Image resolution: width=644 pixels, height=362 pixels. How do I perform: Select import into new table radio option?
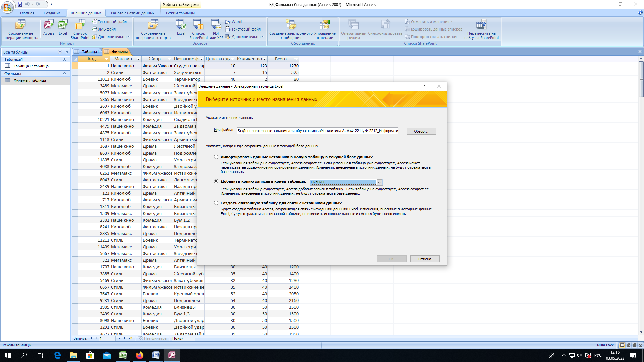coord(216,157)
